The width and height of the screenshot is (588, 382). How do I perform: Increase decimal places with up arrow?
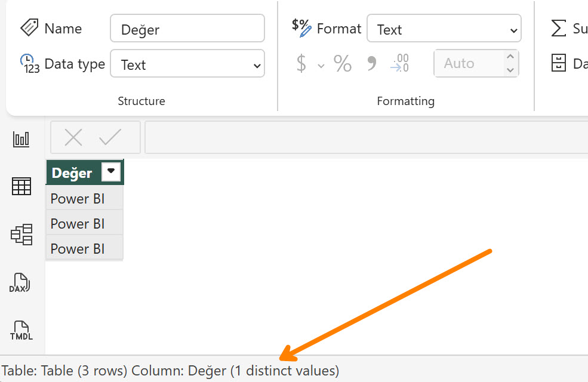tap(510, 57)
